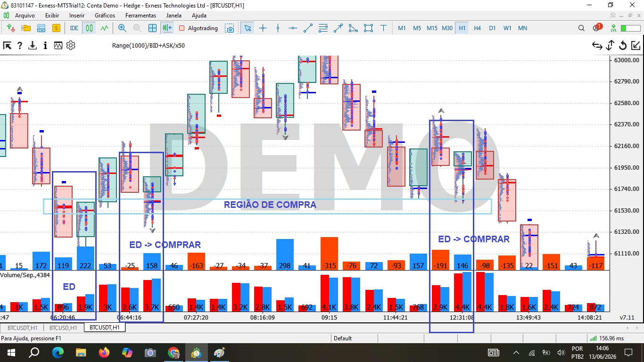Switch to the BTCUSD,H1 chart tab
Viewport: 644px width, 362px height.
[x=63, y=328]
